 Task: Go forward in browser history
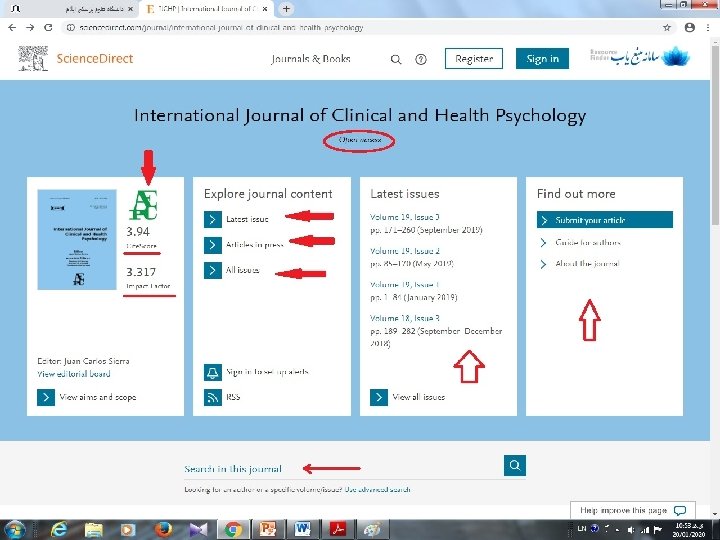coord(30,28)
